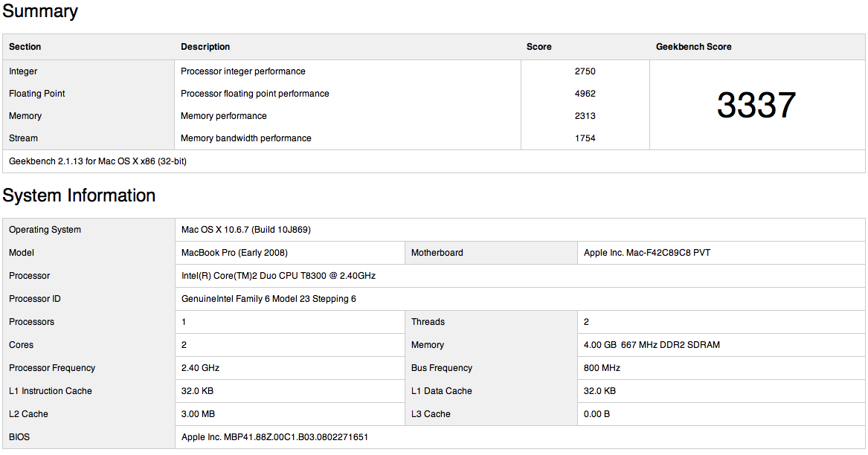Click the L1 Instruction Cache 32.0 KB value

197,391
